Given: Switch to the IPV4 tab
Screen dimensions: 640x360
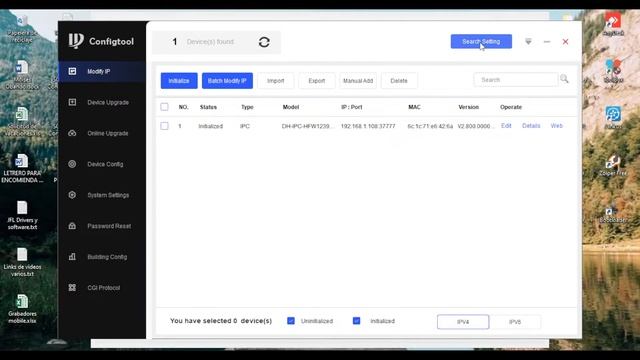Looking at the screenshot, I should click(463, 322).
